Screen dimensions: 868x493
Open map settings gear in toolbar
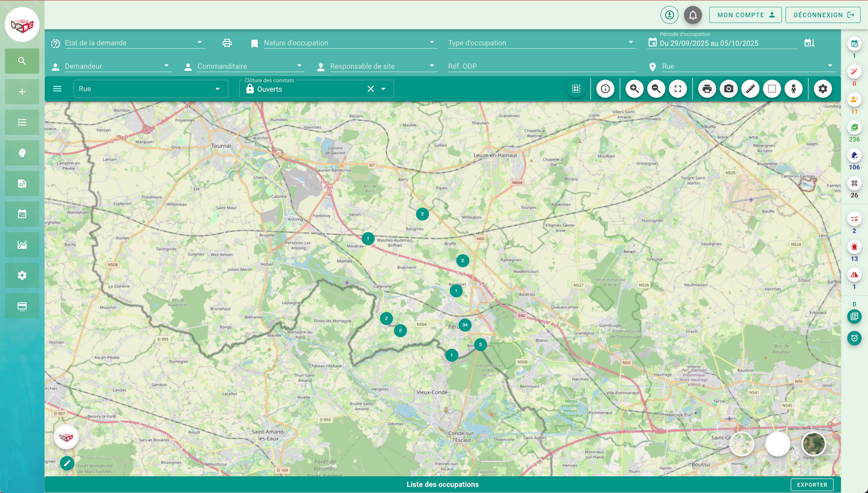(823, 89)
